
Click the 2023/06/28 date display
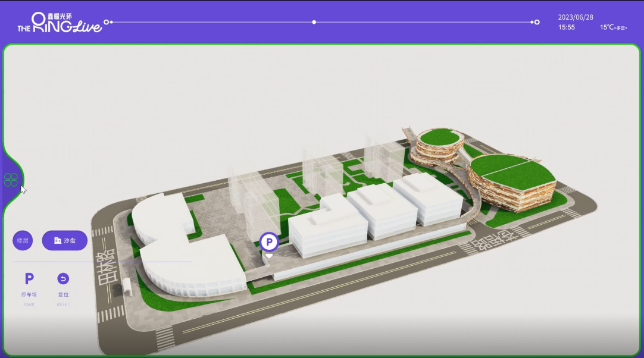575,18
